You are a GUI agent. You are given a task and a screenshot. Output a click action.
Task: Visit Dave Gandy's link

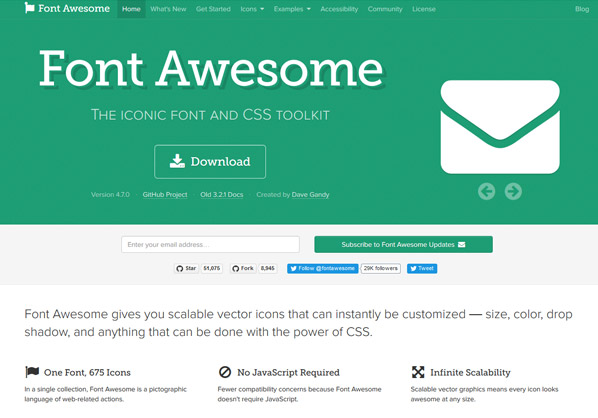tap(310, 195)
